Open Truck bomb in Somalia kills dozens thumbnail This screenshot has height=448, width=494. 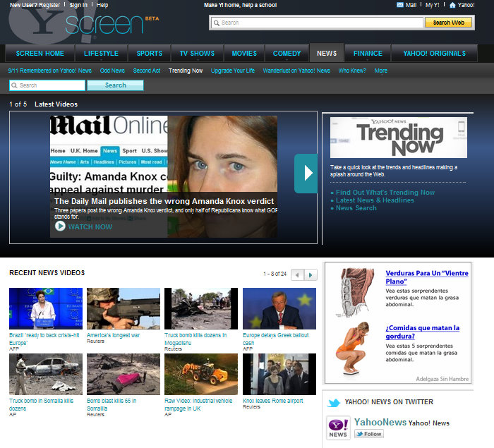coord(46,374)
